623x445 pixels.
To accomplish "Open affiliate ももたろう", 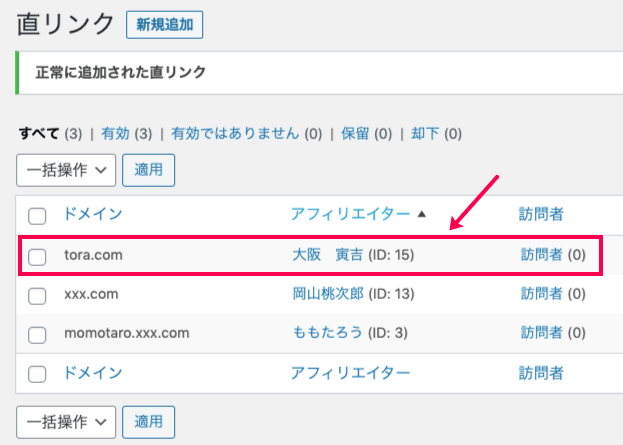I will click(x=328, y=333).
